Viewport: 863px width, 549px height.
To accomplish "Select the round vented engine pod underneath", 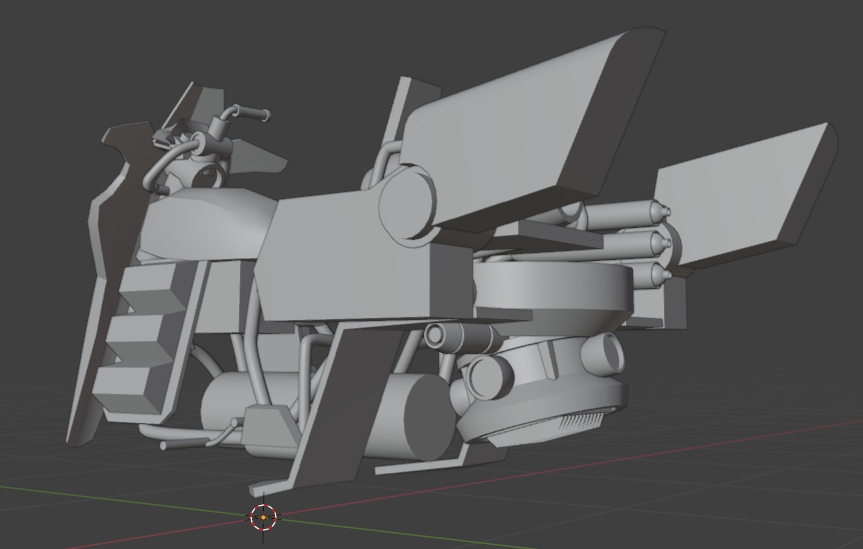I will coord(542,391).
